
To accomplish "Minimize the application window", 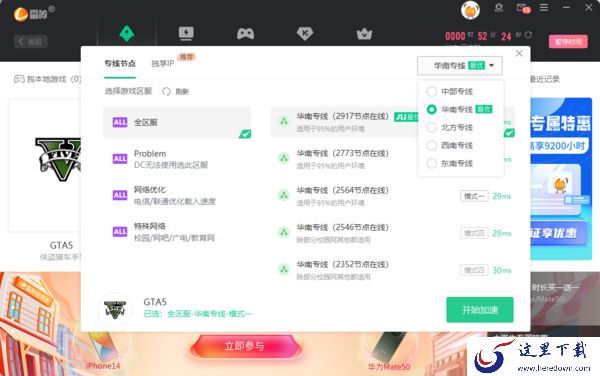I will 566,7.
